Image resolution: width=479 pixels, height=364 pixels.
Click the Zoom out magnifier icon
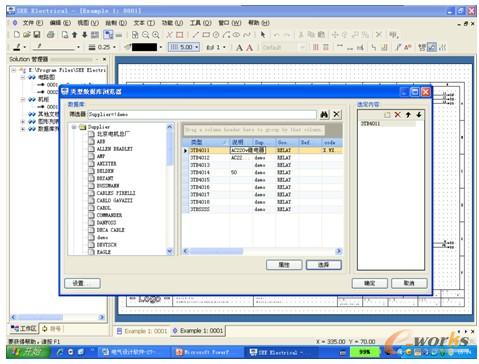(145, 35)
